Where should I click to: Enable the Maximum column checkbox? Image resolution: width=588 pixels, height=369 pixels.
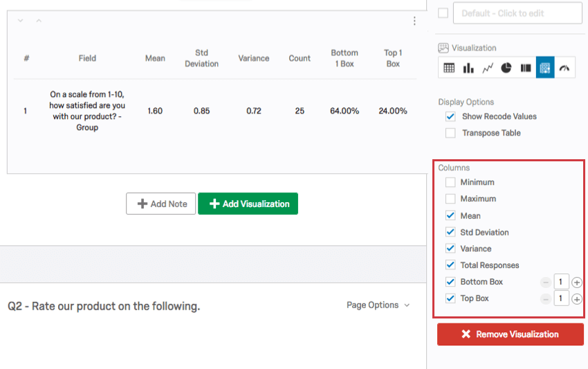pyautogui.click(x=450, y=199)
